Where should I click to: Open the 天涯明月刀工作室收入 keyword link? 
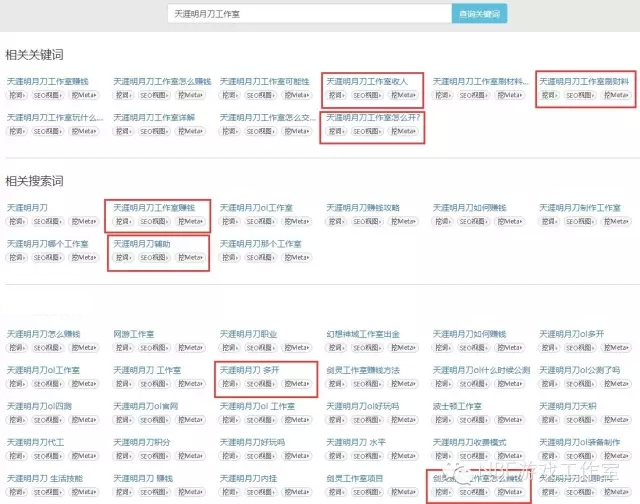[x=367, y=81]
